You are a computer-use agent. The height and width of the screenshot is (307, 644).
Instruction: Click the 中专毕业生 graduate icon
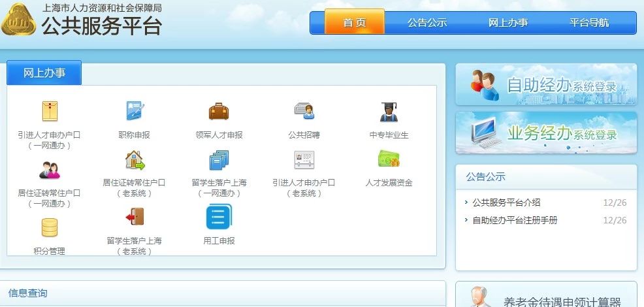coord(389,112)
